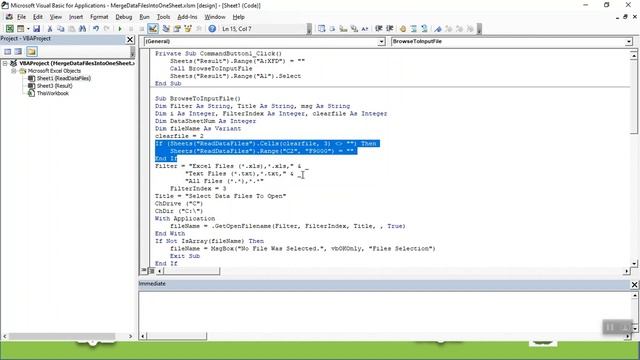Click the 'Sub BrowseToInputFile()' line
640x360 pixels.
pyautogui.click(x=198, y=98)
